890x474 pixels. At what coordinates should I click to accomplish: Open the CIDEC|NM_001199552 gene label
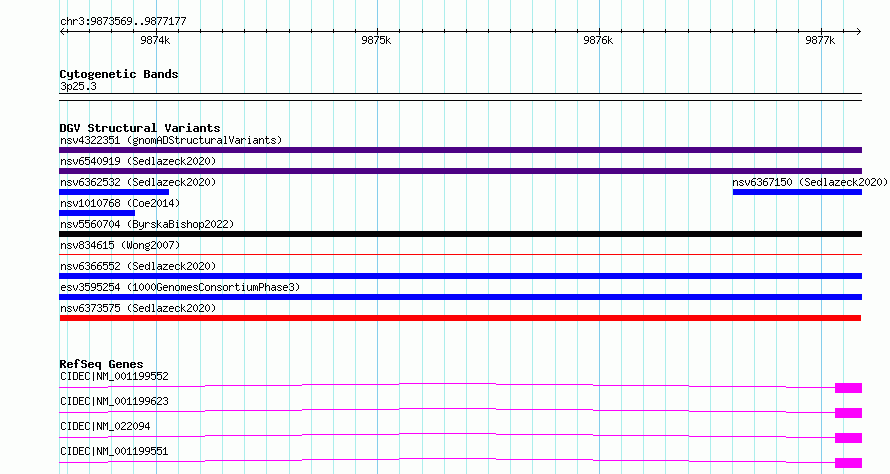coord(114,376)
